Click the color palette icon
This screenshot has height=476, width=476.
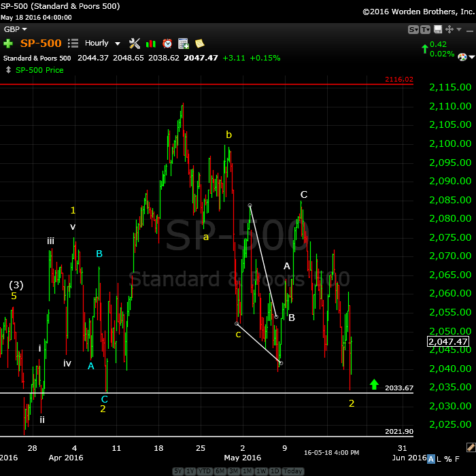click(462, 56)
